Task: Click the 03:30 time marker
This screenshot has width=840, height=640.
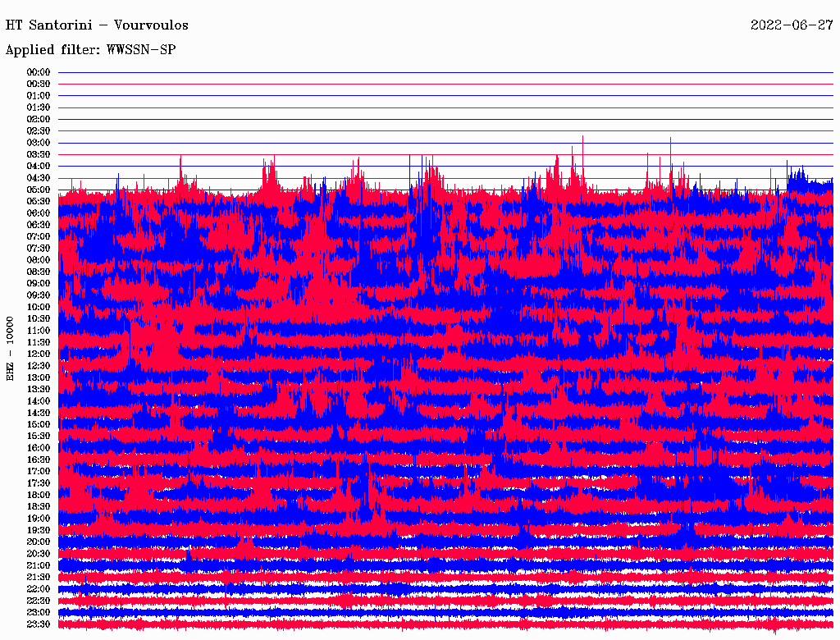Action: pos(39,154)
